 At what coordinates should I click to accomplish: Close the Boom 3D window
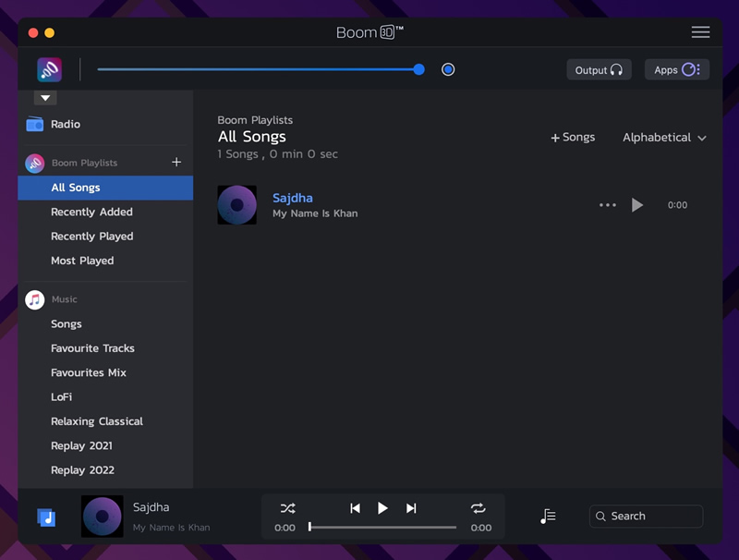coord(33,32)
